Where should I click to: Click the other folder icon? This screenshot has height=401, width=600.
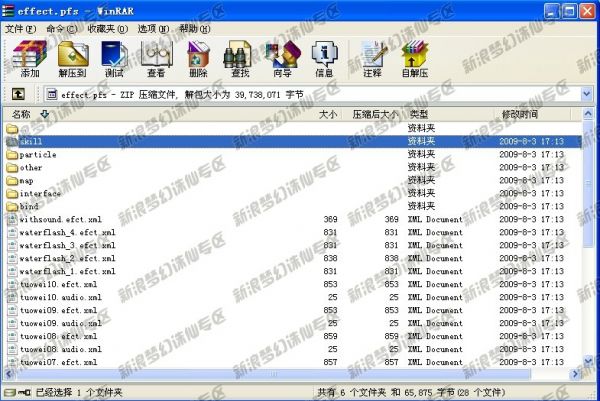(12, 168)
